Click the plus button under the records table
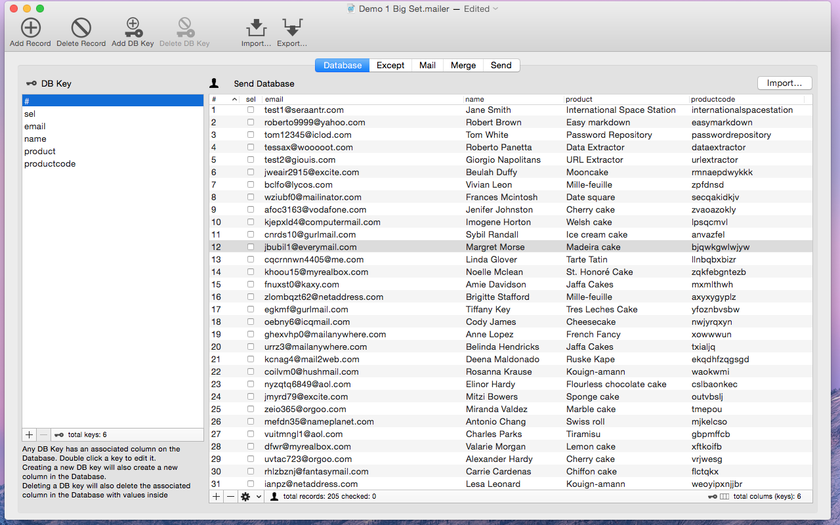Image resolution: width=840 pixels, height=525 pixels. click(216, 497)
